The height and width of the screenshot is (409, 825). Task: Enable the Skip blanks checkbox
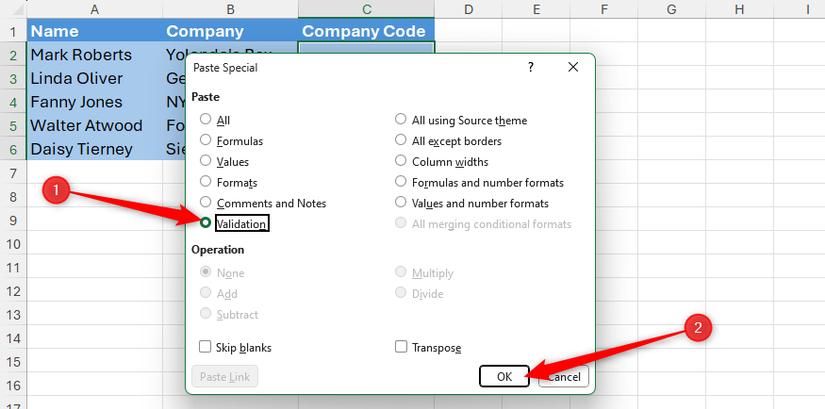(x=205, y=347)
